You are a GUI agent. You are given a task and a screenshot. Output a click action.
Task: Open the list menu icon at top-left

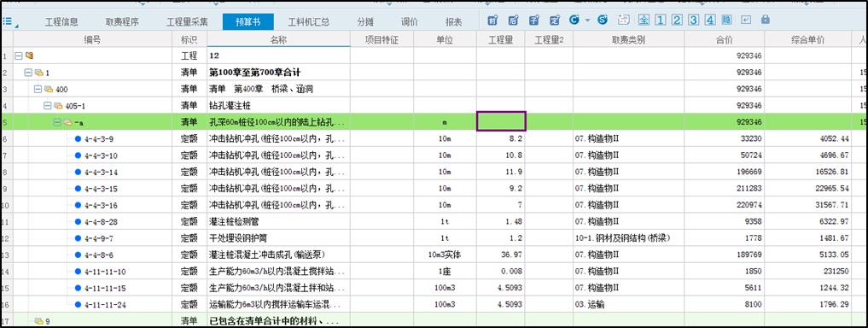pos(8,21)
